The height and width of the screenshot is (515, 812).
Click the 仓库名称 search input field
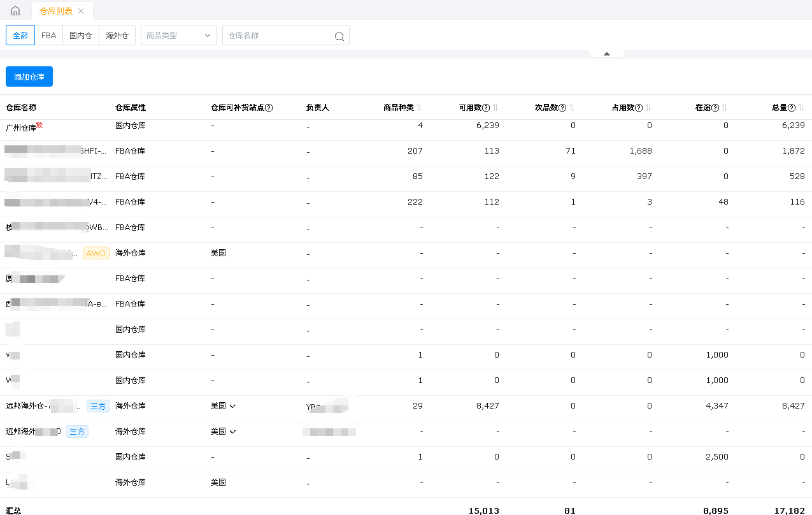277,36
